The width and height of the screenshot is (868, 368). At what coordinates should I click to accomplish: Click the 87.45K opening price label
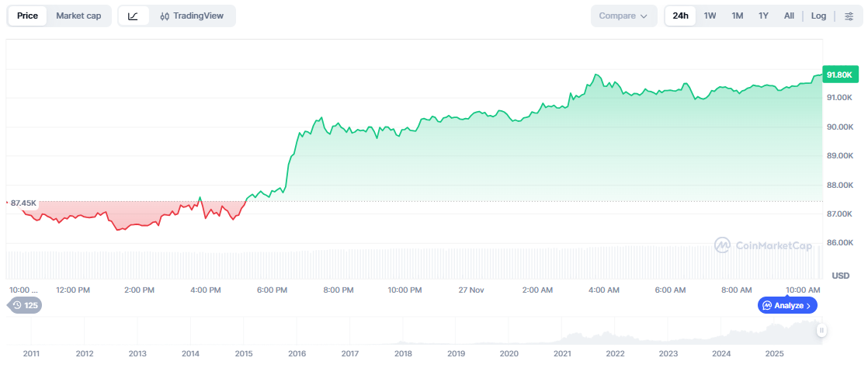pos(23,203)
